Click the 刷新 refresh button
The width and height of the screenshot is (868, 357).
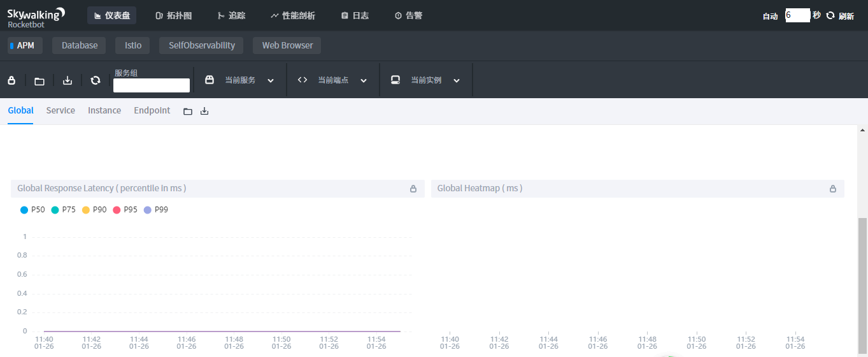840,16
